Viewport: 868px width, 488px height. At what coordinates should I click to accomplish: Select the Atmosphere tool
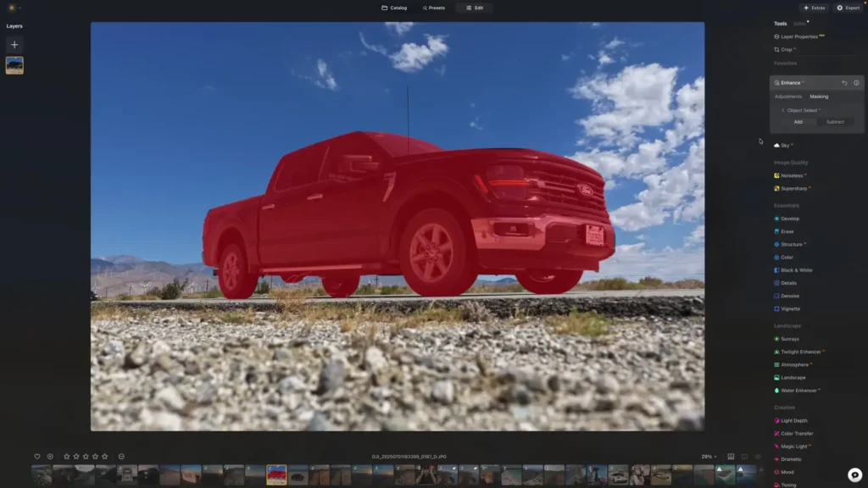click(x=794, y=364)
